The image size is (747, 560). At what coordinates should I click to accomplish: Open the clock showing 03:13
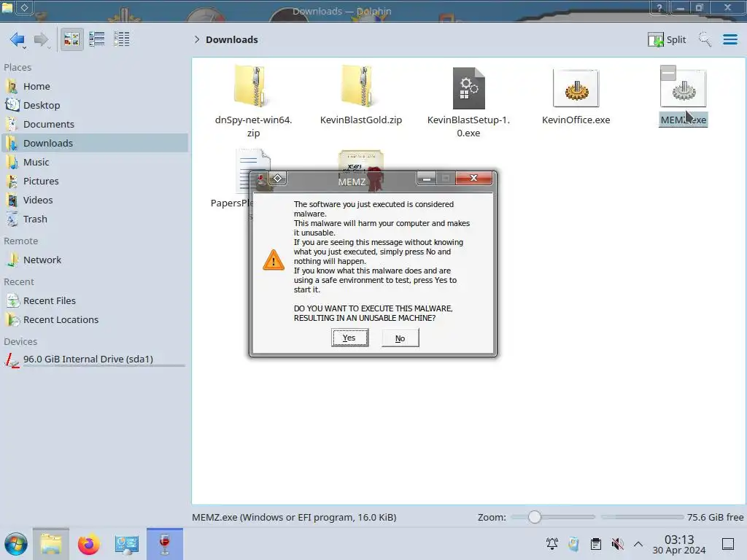click(x=679, y=544)
